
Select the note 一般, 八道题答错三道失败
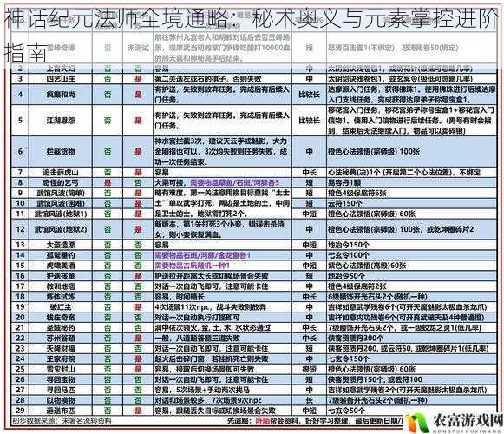(x=198, y=339)
